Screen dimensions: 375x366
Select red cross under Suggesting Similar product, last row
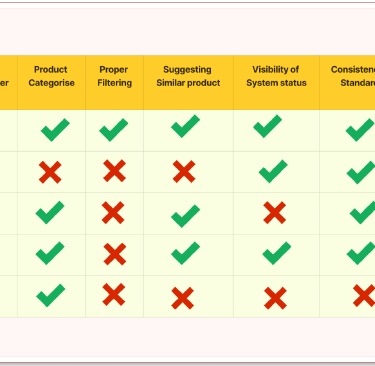tap(183, 298)
